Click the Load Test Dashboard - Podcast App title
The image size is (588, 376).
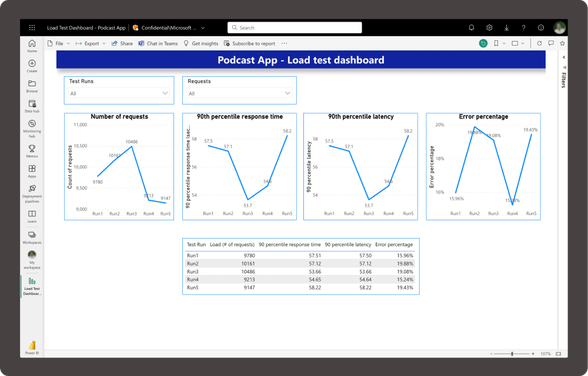point(86,28)
